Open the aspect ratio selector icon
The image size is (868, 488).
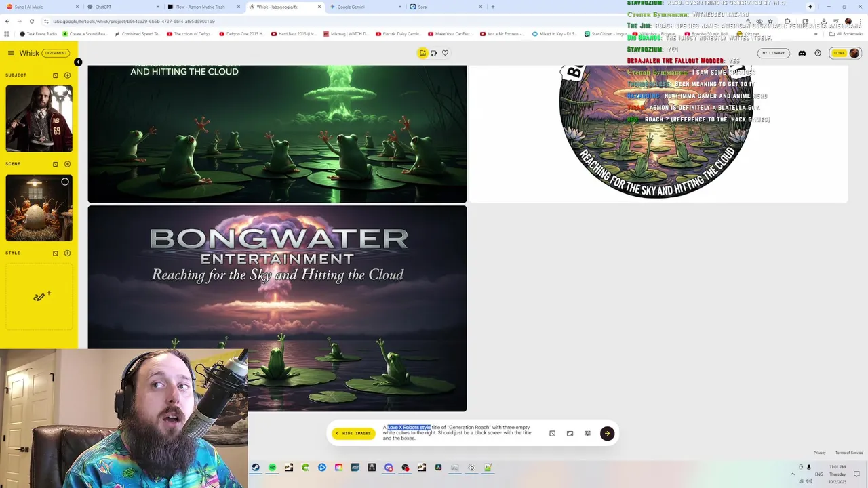(570, 433)
